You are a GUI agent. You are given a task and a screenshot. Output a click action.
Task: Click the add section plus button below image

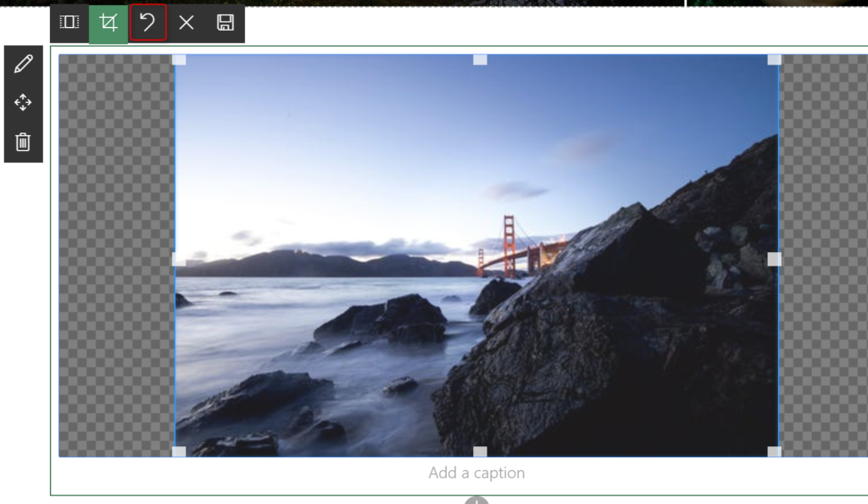[476, 500]
